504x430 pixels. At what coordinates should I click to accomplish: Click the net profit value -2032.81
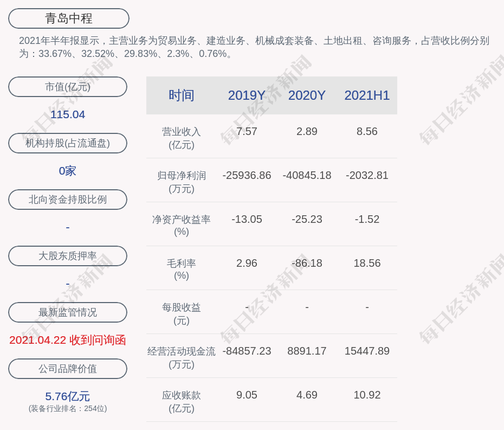click(x=367, y=175)
